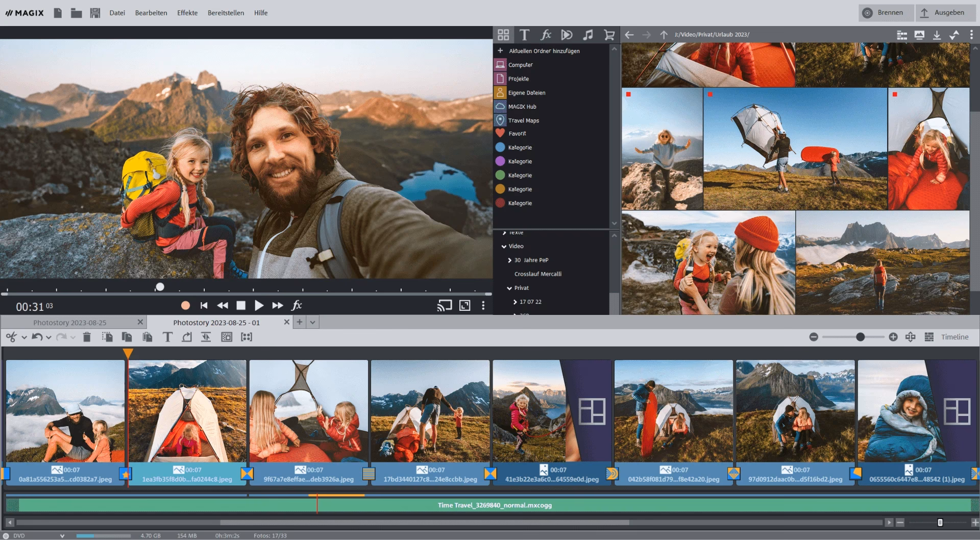Screen dimensions: 980x540
Task: Open the Effekte menu
Action: [x=187, y=13]
